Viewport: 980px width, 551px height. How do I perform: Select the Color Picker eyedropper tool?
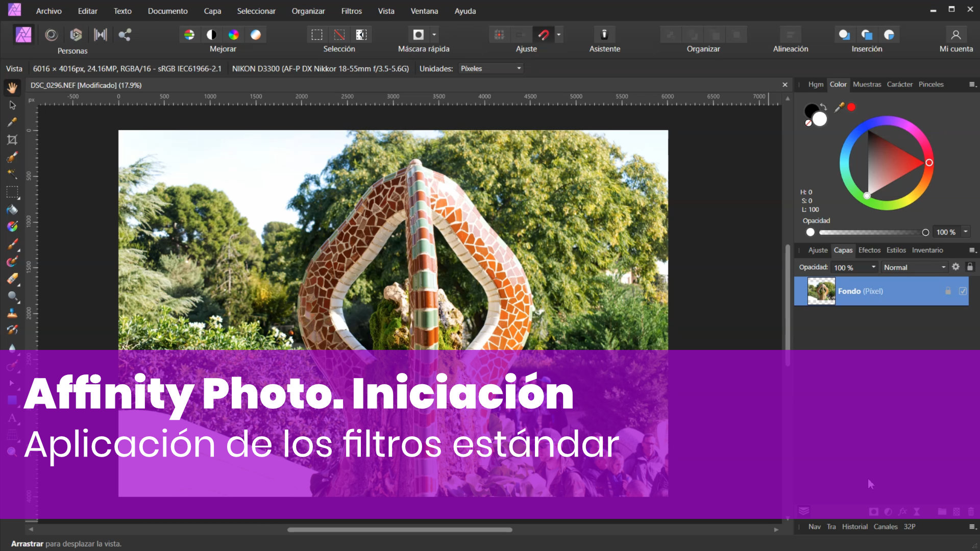(12, 122)
